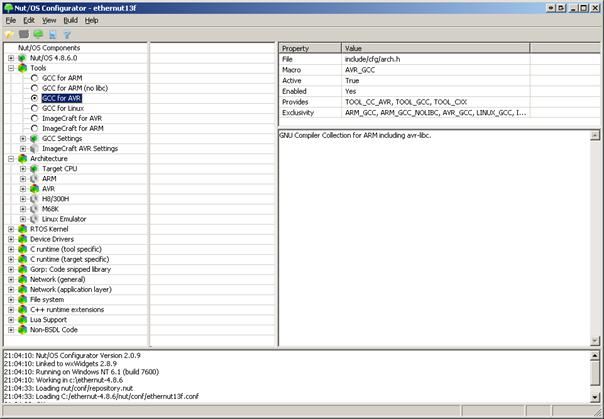Click the Gorp code snippet library icon
This screenshot has width=604, height=419.
(x=22, y=270)
